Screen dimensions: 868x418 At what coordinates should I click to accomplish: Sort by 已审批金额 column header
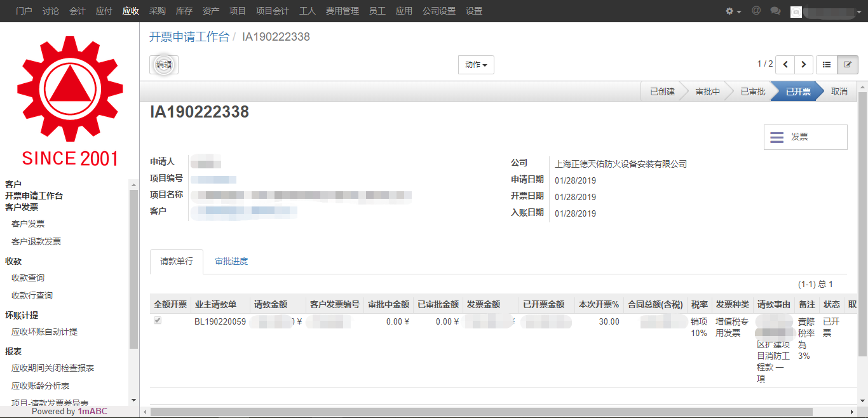coord(438,304)
